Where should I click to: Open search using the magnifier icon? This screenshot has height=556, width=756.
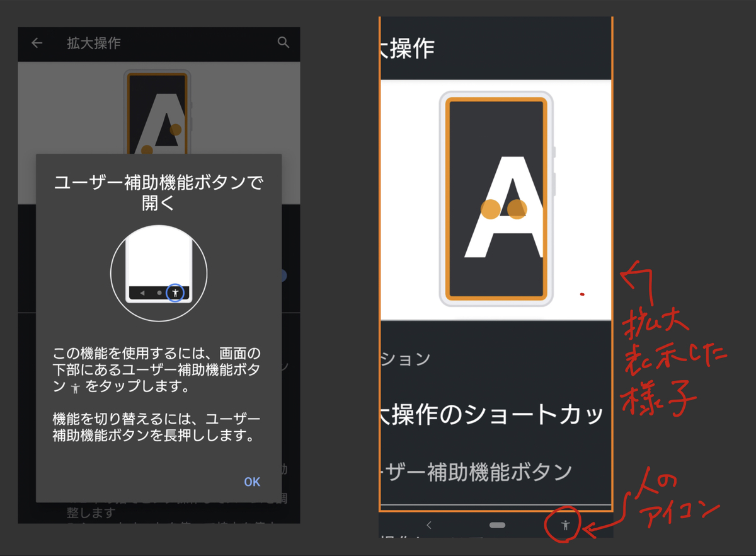point(283,43)
